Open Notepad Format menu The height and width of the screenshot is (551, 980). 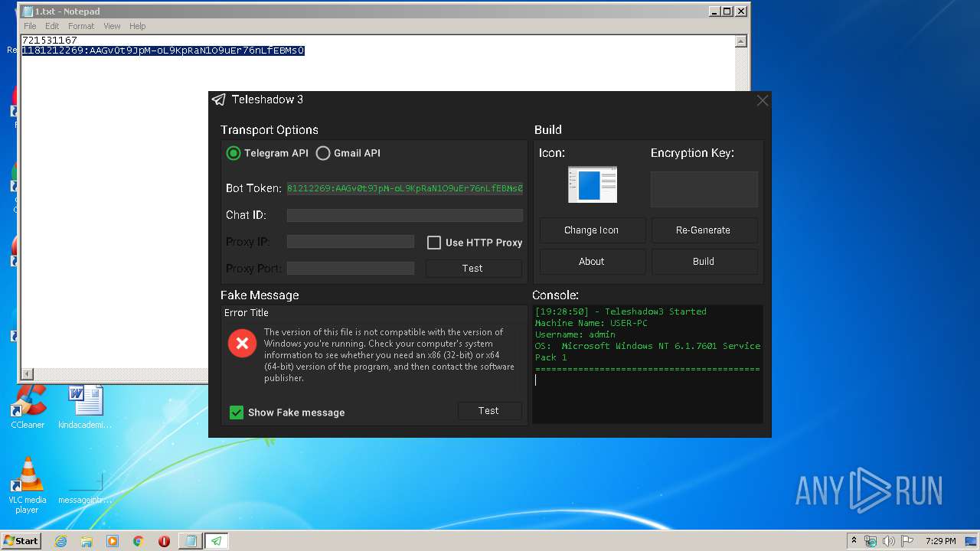81,26
